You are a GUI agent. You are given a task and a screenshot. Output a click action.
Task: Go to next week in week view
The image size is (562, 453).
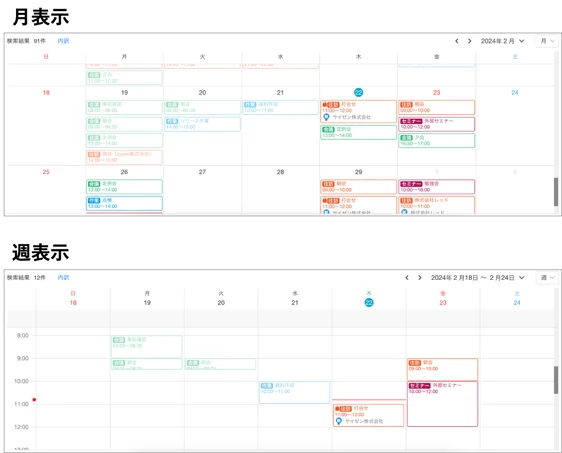click(x=420, y=278)
